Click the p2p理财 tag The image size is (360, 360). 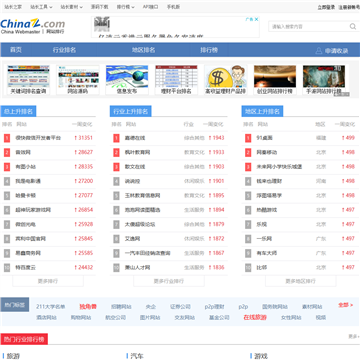point(214,307)
